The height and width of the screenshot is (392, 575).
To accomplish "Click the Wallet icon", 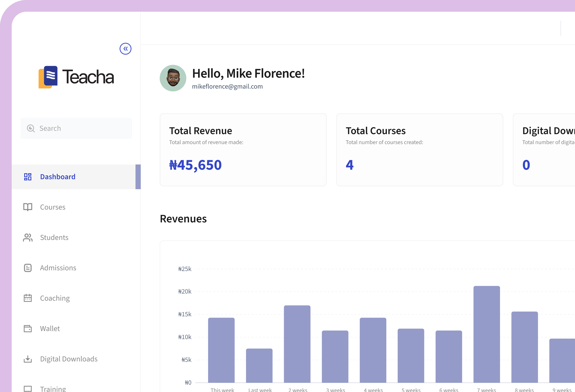I will click(x=28, y=328).
